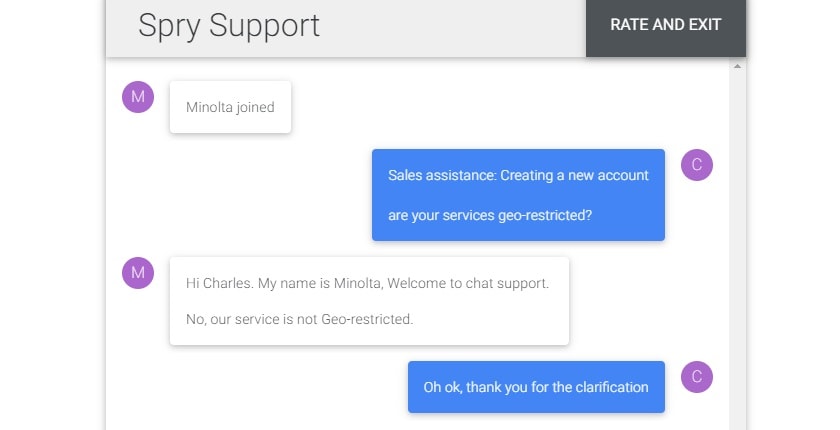Click the C avatar beside the thank you message
840x430 pixels.
pyautogui.click(x=696, y=377)
